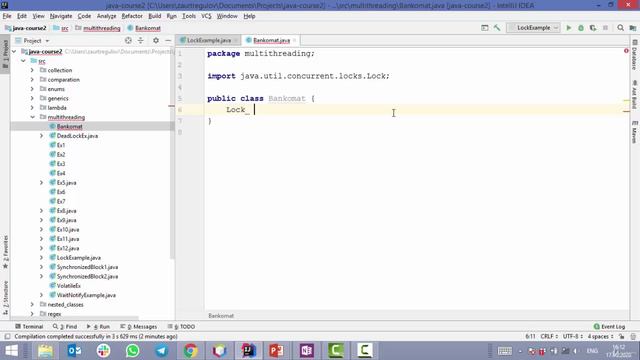Select the 1: Project side tab

5,55
